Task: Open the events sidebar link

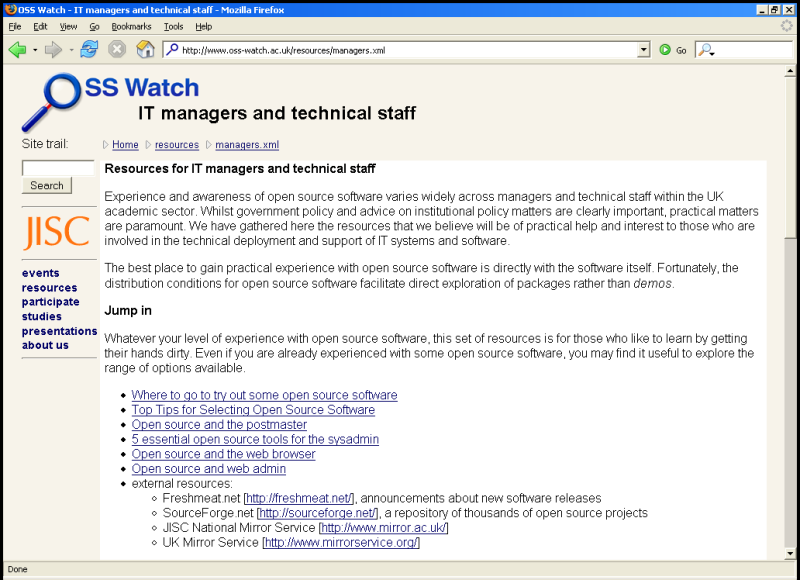Action: [40, 273]
